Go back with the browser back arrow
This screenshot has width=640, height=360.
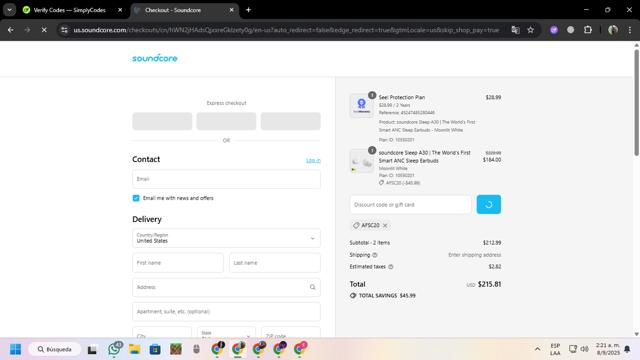[11, 30]
